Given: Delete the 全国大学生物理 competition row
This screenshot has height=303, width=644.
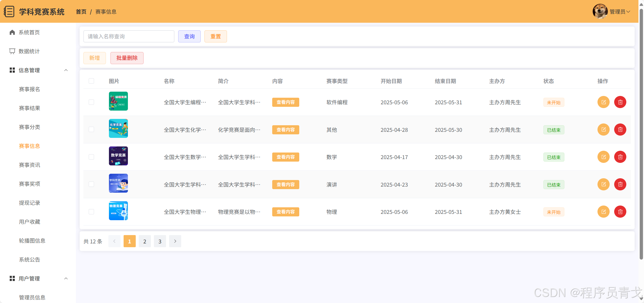Looking at the screenshot, I should 620,212.
